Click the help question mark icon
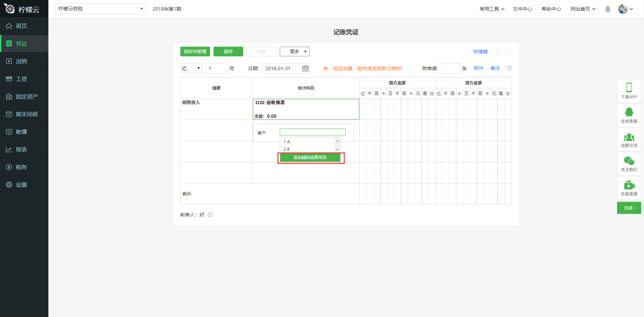This screenshot has height=317, width=644. click(x=509, y=69)
